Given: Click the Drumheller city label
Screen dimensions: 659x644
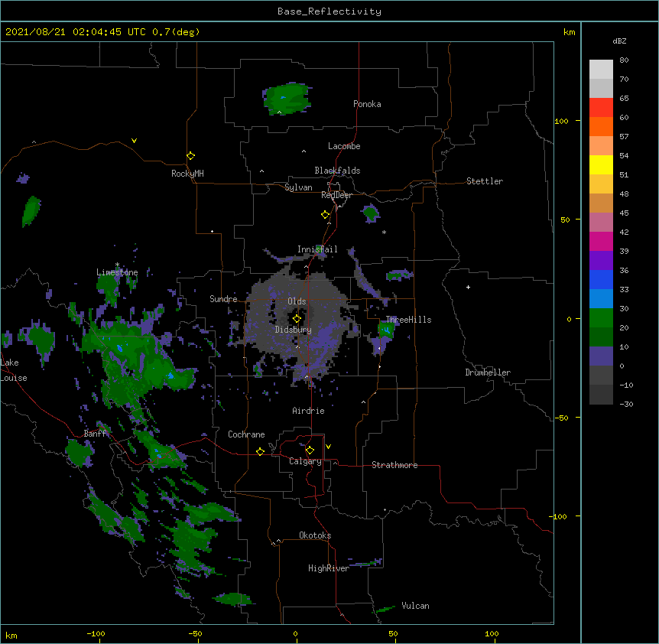Looking at the screenshot, I should (x=488, y=372).
